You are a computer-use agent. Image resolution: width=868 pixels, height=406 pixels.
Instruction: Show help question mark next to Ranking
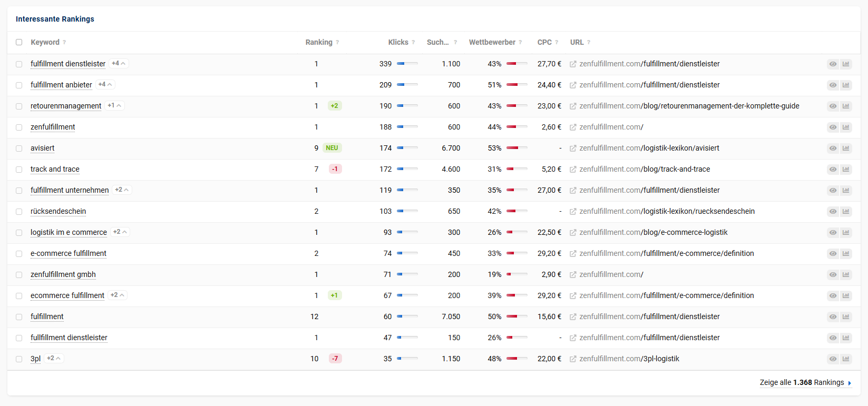pyautogui.click(x=337, y=43)
